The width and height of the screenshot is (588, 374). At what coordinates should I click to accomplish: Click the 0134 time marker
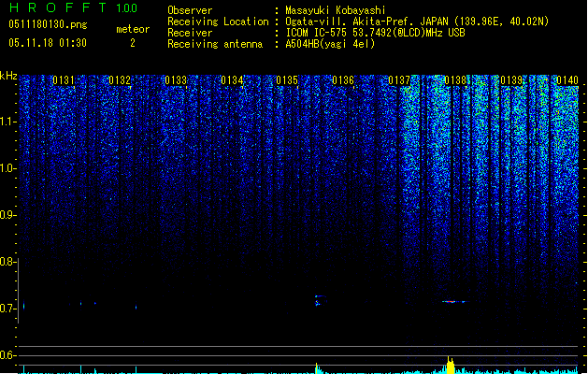[x=232, y=80]
